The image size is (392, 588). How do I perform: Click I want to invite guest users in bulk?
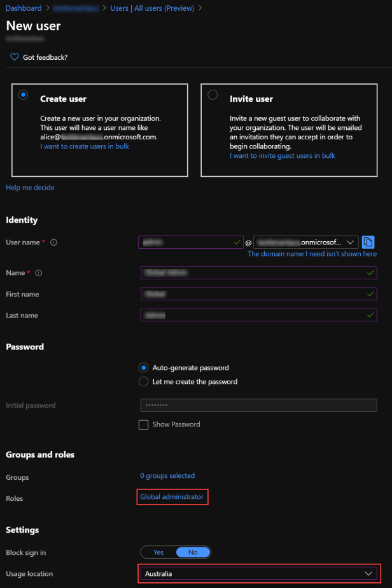[x=283, y=156]
